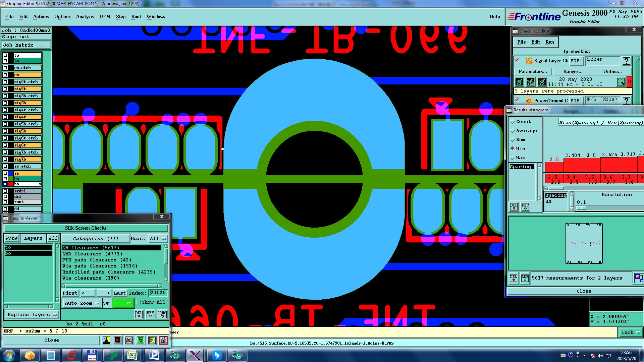Viewport: 644px width, 362px height.
Task: Click the magnifier icon in Signal Layer check
Action: pyautogui.click(x=621, y=82)
